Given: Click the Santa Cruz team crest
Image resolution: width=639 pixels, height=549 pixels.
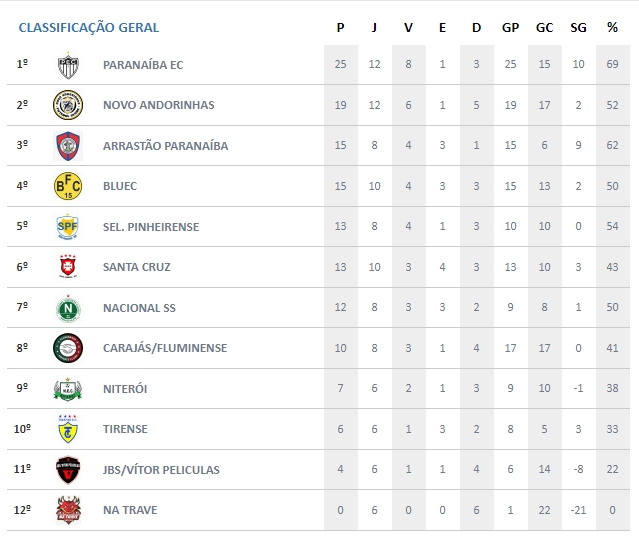Looking at the screenshot, I should (67, 267).
